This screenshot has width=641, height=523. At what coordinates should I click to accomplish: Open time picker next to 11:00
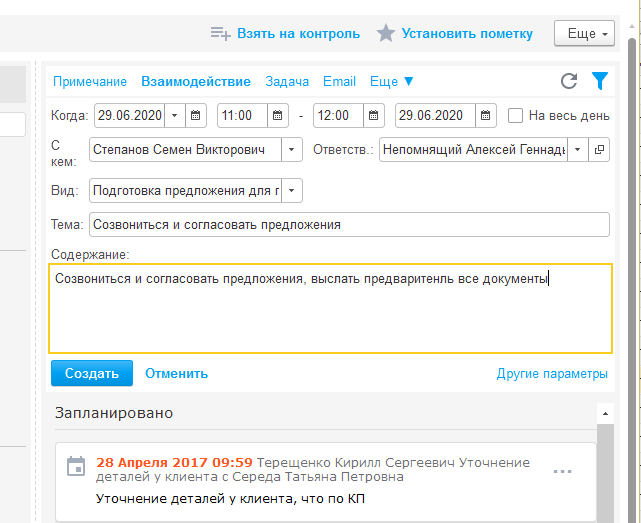278,116
